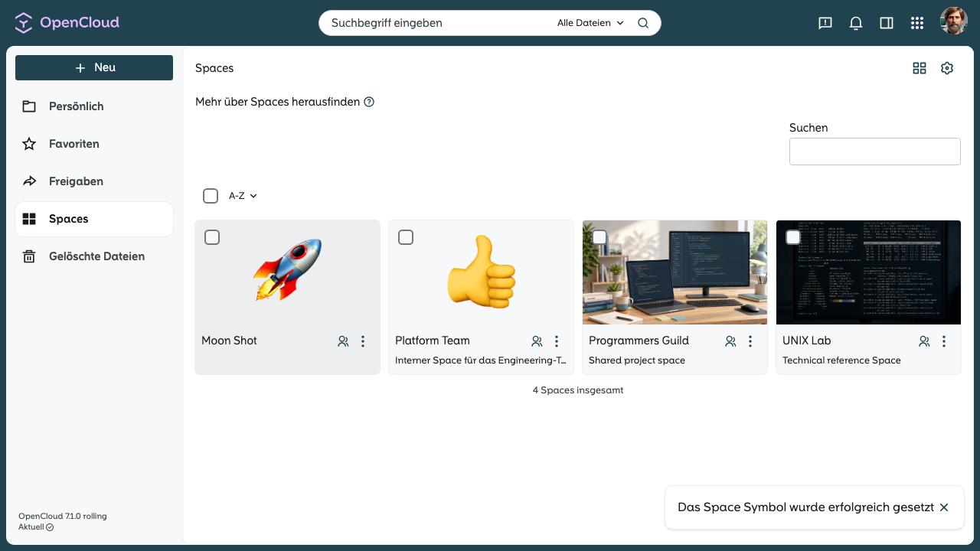Switch view mode using the tiles icon
980x551 pixels.
(920, 68)
